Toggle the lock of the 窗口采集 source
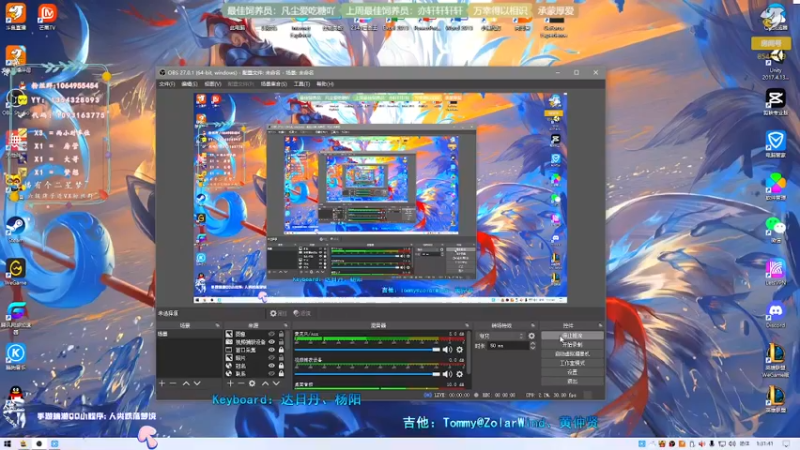The width and height of the screenshot is (800, 450). tap(281, 350)
